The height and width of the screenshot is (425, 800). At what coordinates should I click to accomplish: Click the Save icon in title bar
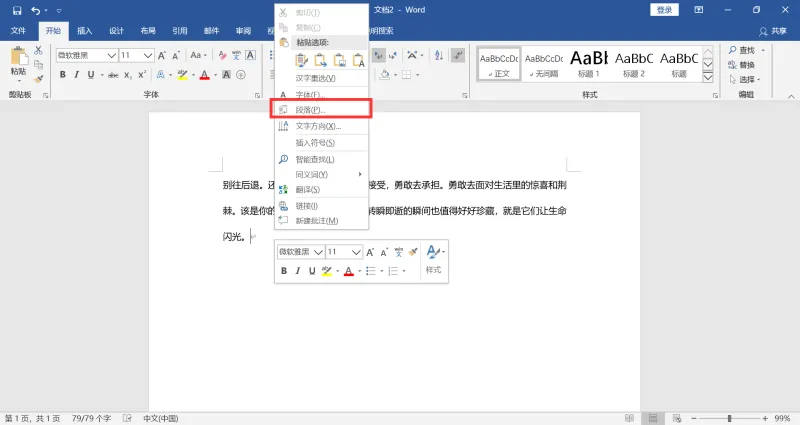click(17, 10)
